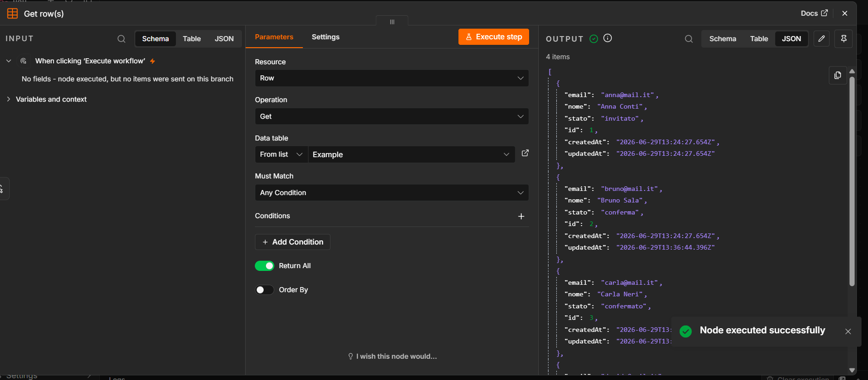Click the Get row(s) data table node icon
This screenshot has height=380, width=868.
pyautogui.click(x=12, y=13)
